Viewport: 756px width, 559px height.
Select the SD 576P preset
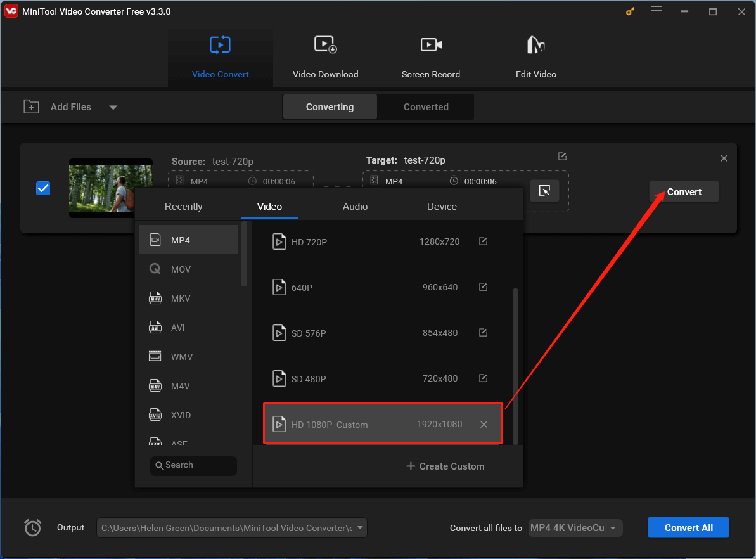[x=383, y=333]
